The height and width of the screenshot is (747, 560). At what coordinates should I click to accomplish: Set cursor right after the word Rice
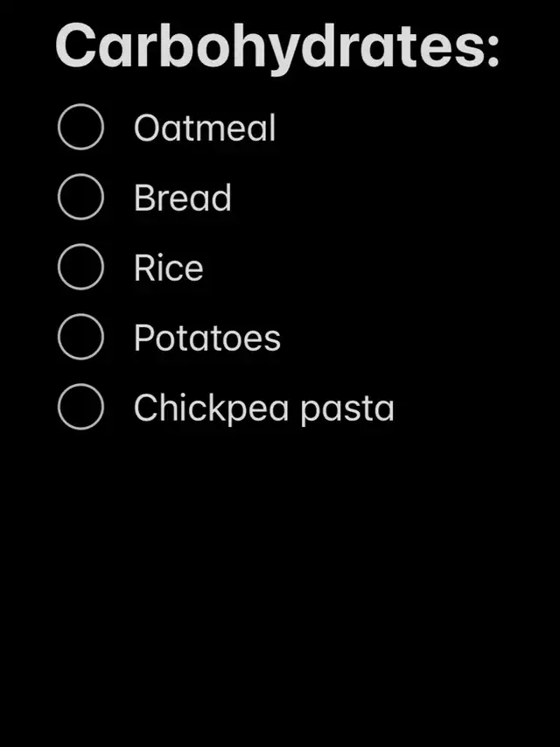point(205,269)
